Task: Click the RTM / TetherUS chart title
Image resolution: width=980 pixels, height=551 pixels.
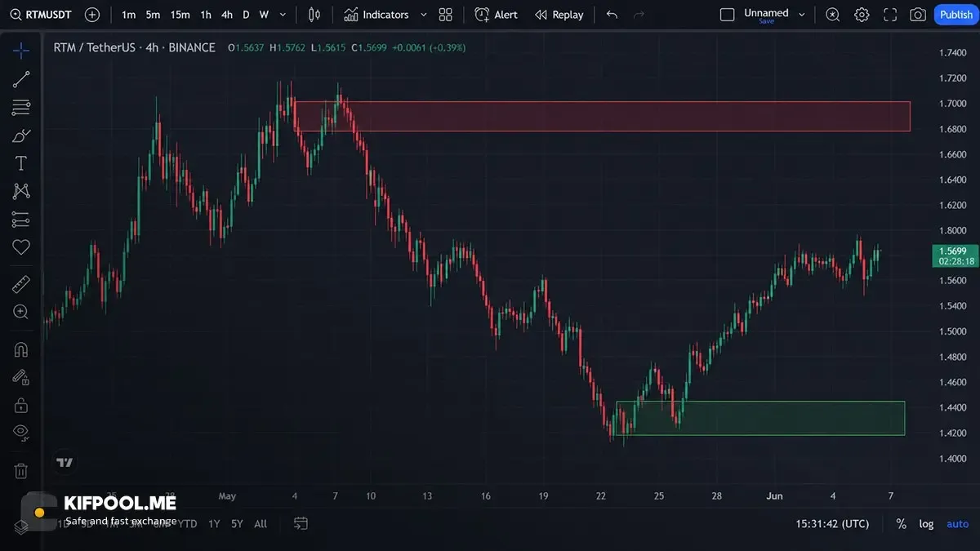Action: [134, 47]
